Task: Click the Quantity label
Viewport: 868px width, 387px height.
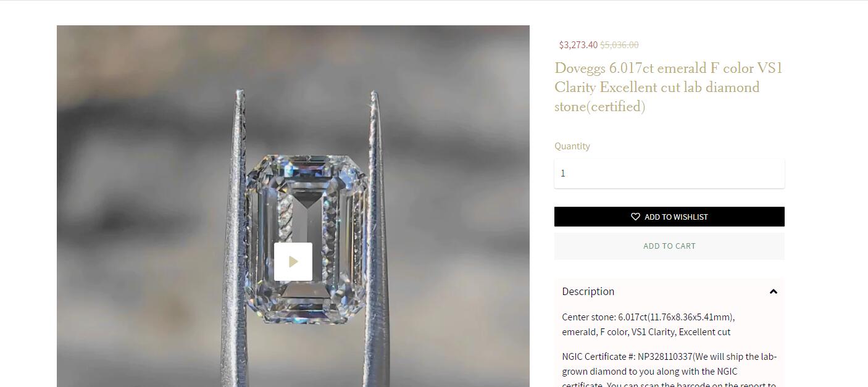Action: [572, 146]
